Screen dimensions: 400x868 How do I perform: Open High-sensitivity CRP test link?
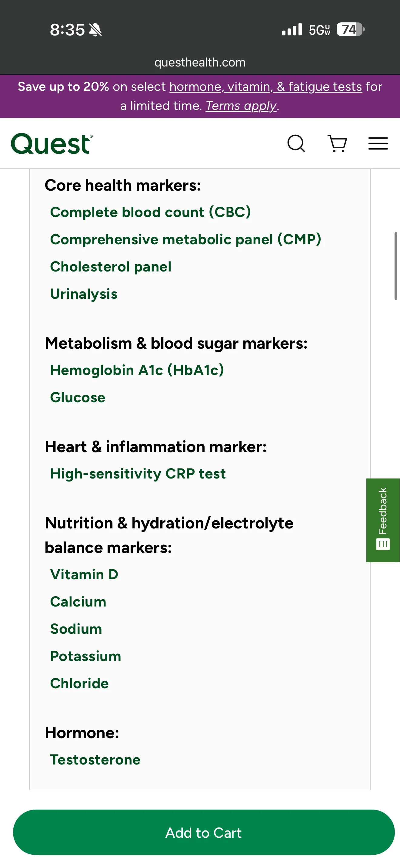[x=138, y=474]
